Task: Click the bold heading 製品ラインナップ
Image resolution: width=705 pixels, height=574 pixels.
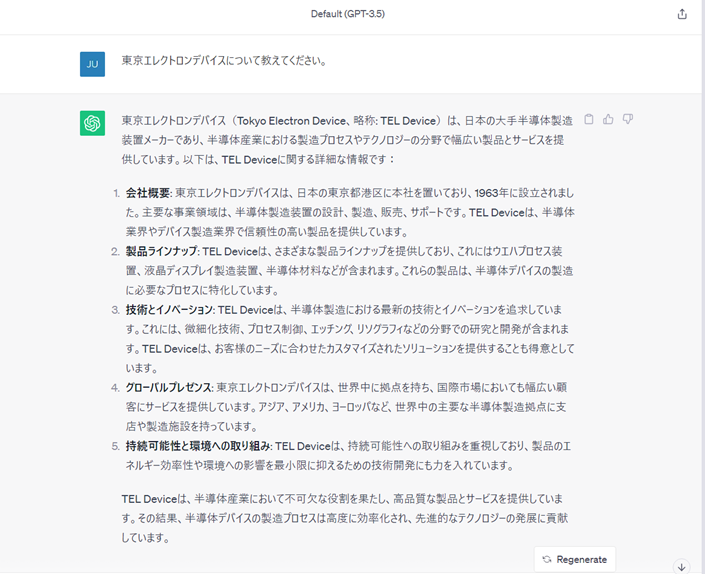Action: click(161, 251)
